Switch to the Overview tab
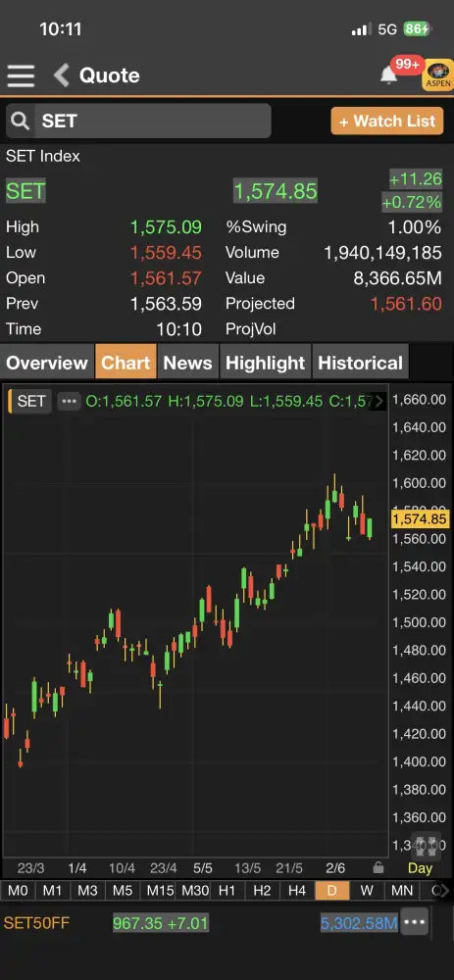Image resolution: width=454 pixels, height=980 pixels. (47, 363)
